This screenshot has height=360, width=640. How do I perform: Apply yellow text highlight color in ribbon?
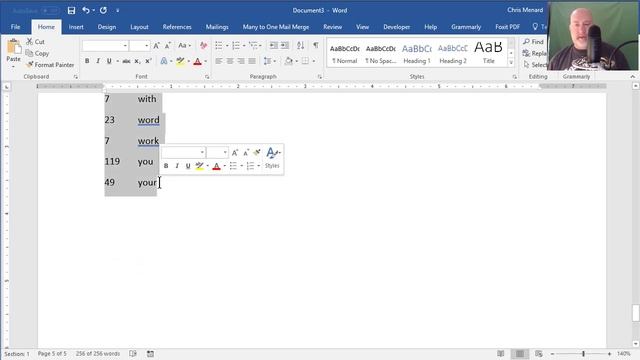180,62
